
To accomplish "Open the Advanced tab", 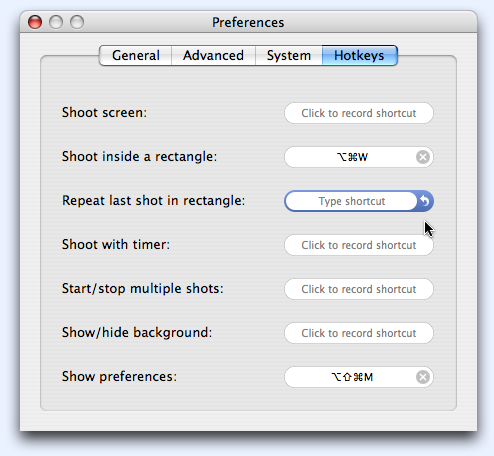I will coord(213,55).
